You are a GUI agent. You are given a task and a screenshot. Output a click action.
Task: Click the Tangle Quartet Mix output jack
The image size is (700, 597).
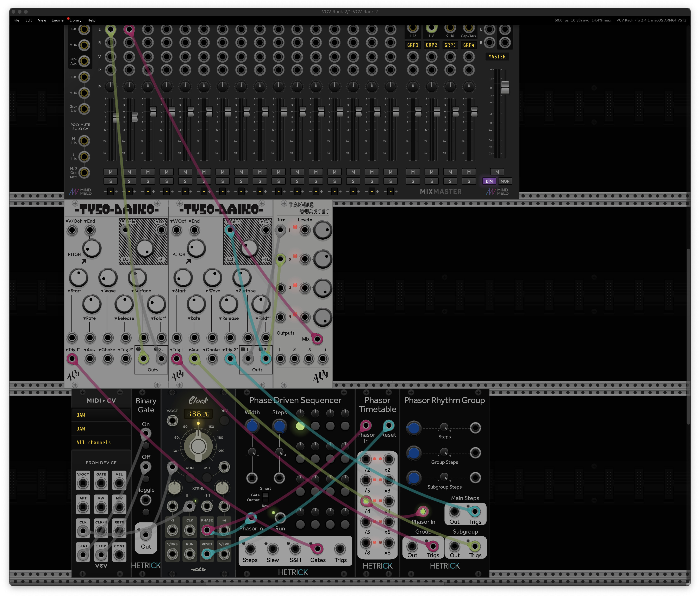coord(317,339)
